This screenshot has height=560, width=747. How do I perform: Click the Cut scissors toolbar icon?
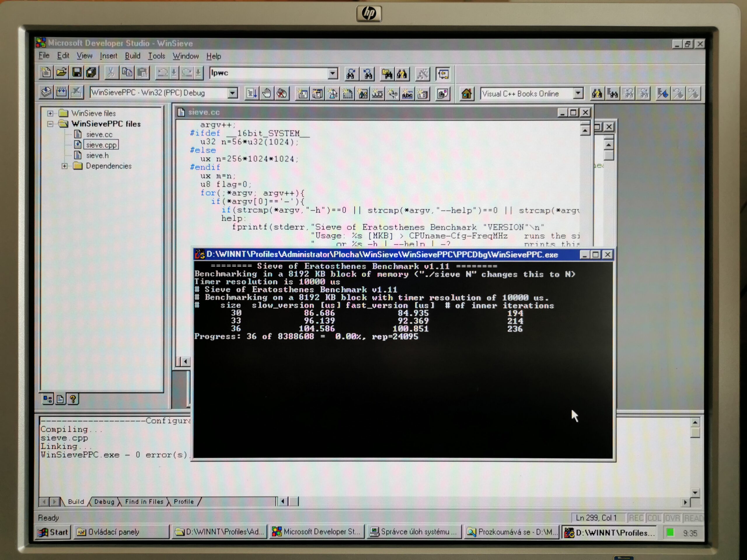coord(111,73)
